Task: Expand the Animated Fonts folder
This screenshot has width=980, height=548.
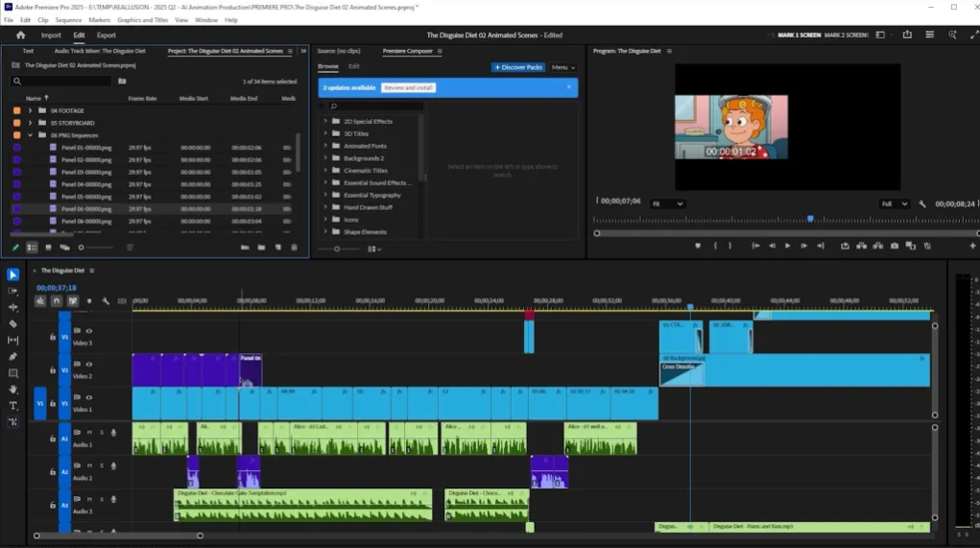Action: (x=325, y=146)
